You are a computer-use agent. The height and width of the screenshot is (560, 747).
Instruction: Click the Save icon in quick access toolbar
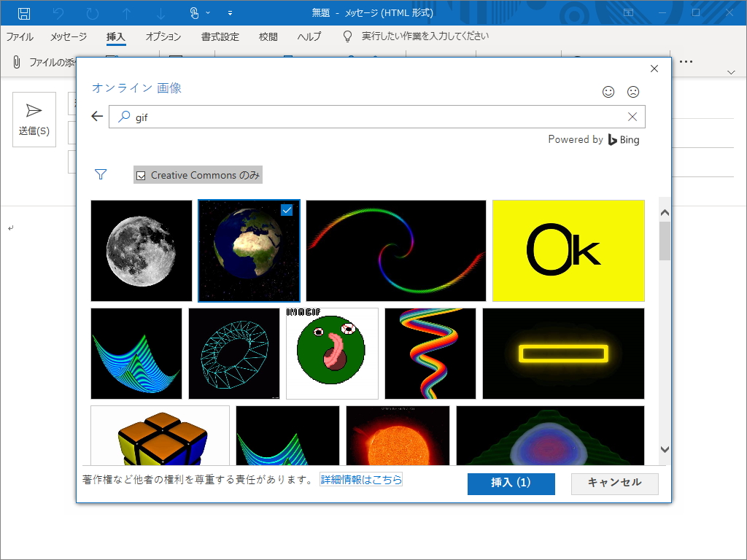point(24,12)
